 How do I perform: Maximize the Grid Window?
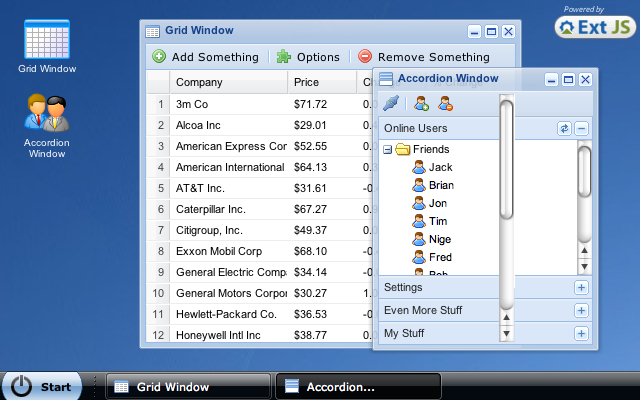(491, 31)
